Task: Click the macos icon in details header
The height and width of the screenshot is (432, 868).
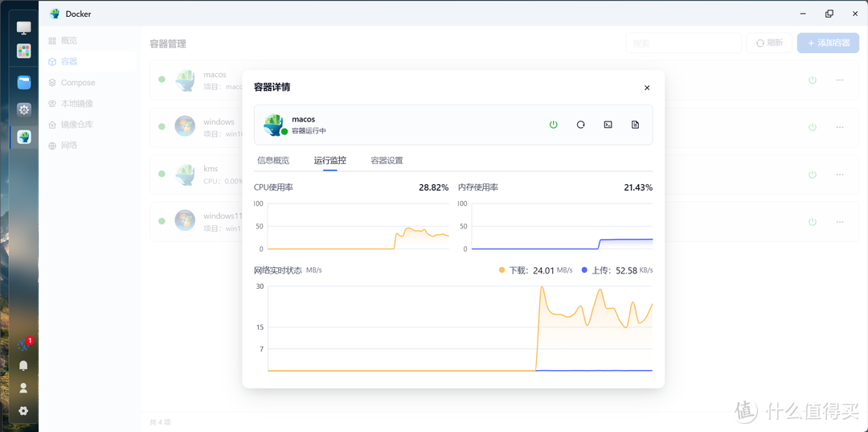Action: click(275, 125)
